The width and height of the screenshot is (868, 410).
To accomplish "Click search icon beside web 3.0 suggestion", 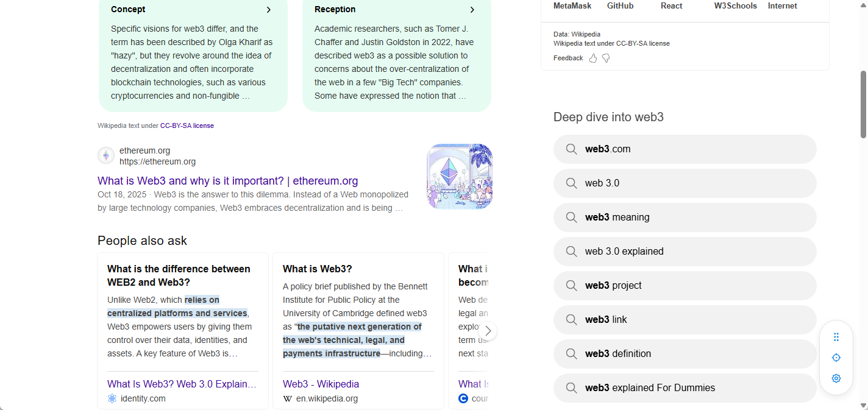I will pos(571,183).
